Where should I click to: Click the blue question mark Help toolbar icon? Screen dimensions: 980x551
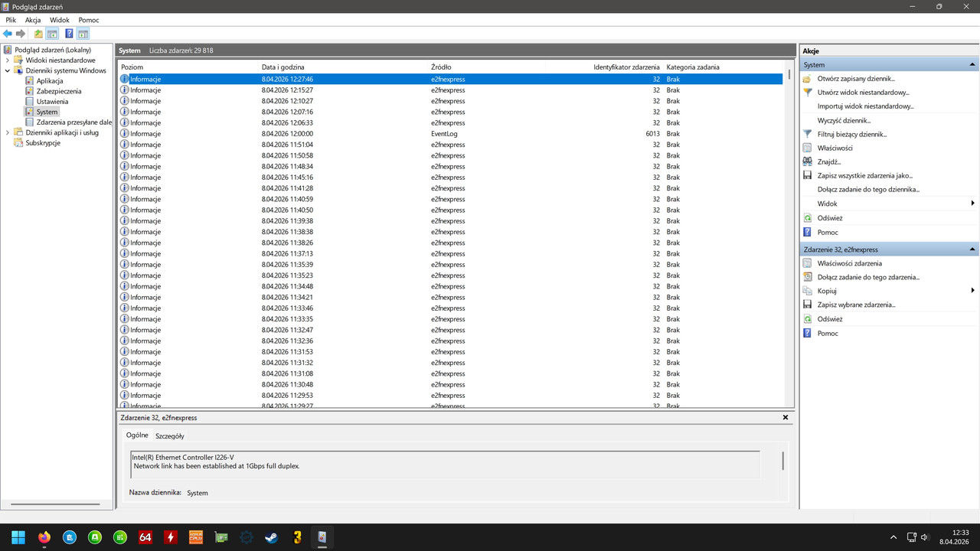(x=69, y=34)
